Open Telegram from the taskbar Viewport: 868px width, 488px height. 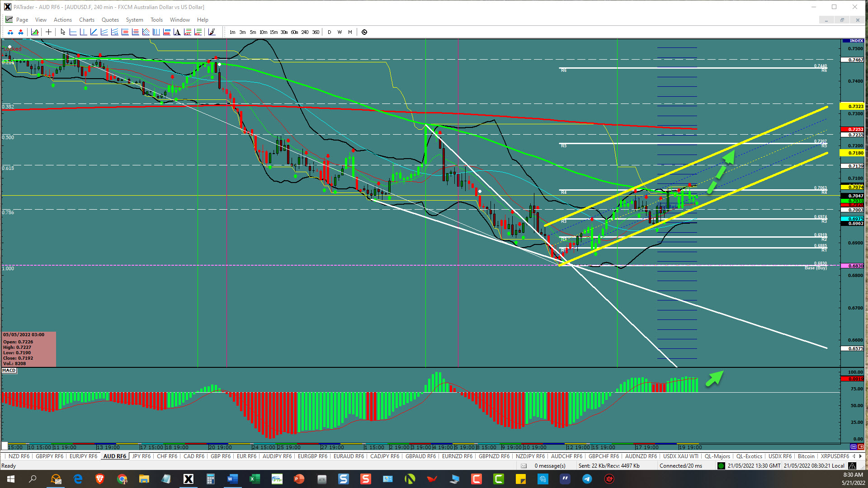(587, 479)
